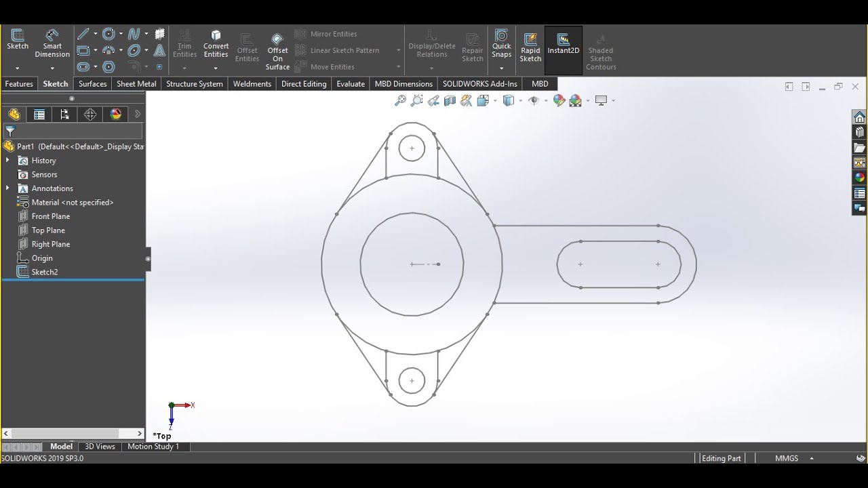868x488 pixels.
Task: Open the Sketch button dropdown arrow
Action: click(17, 68)
